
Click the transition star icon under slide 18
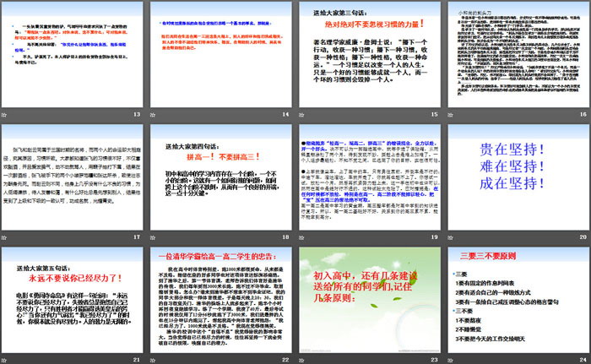tap(153, 237)
